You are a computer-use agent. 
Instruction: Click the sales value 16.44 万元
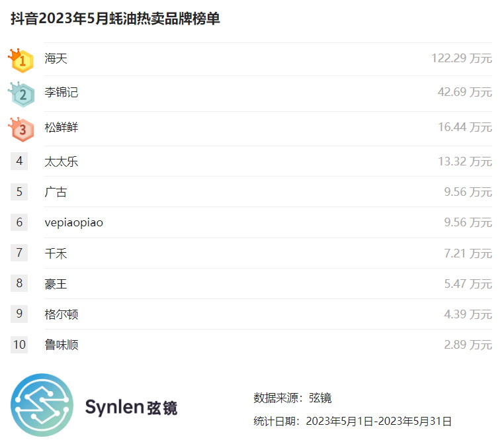point(465,127)
